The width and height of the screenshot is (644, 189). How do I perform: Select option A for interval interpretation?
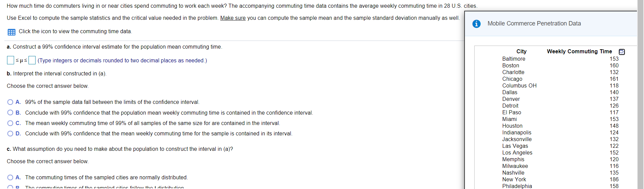click(10, 102)
